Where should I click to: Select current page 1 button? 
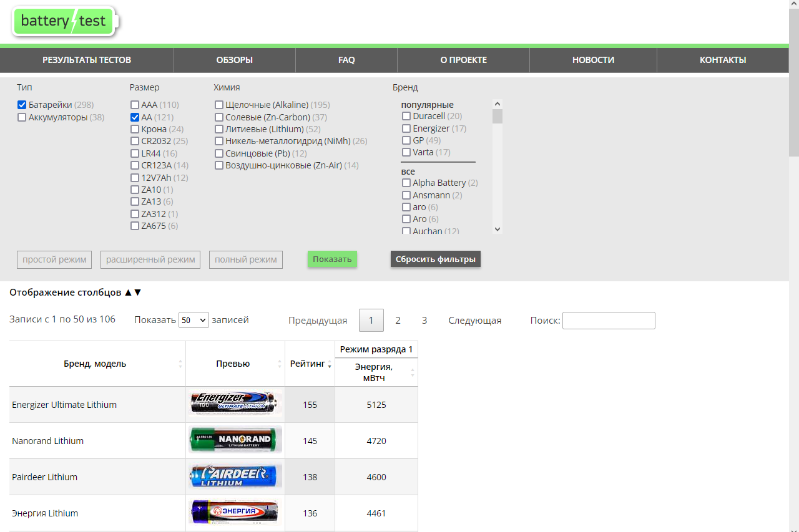(371, 321)
